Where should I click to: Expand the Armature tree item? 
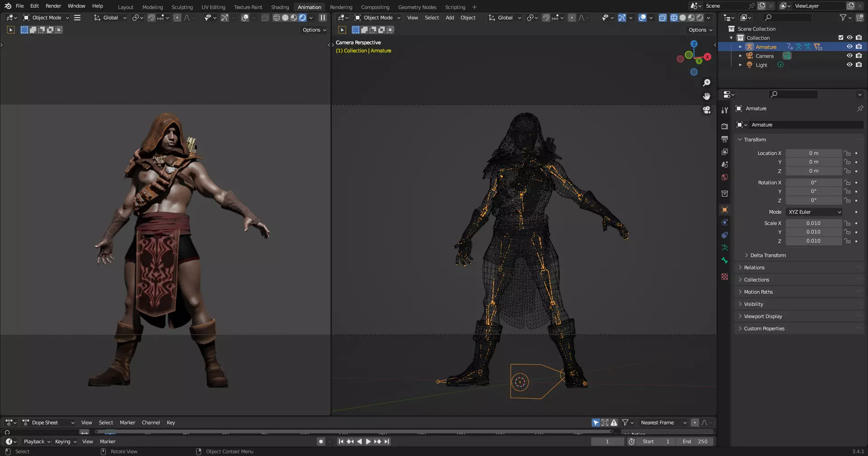(740, 47)
